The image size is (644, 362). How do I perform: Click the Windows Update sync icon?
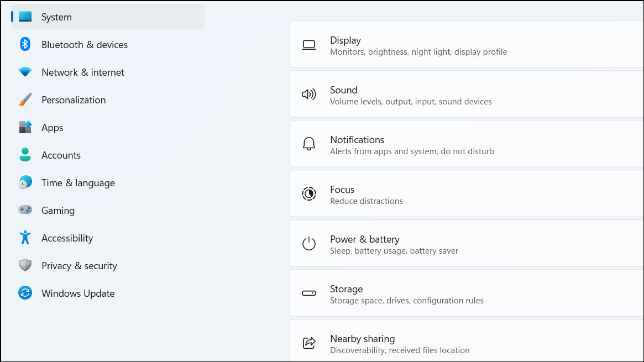pos(25,292)
